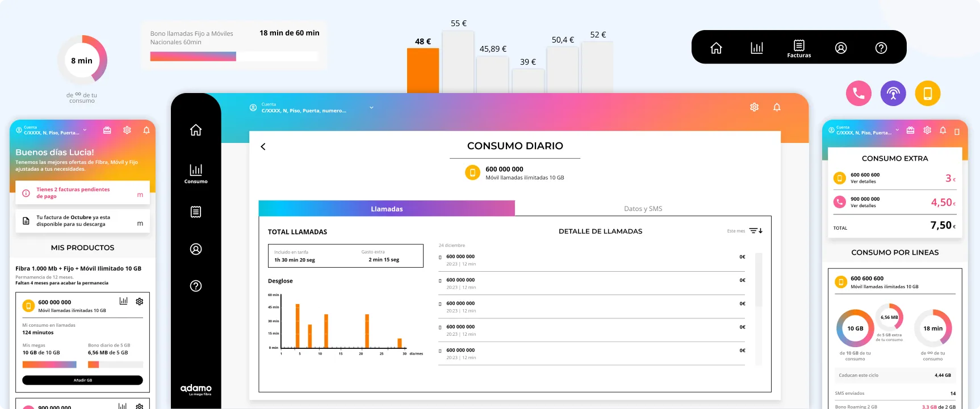Select the purple fiber signal circle icon
Image resolution: width=980 pixels, height=409 pixels.
pos(893,93)
